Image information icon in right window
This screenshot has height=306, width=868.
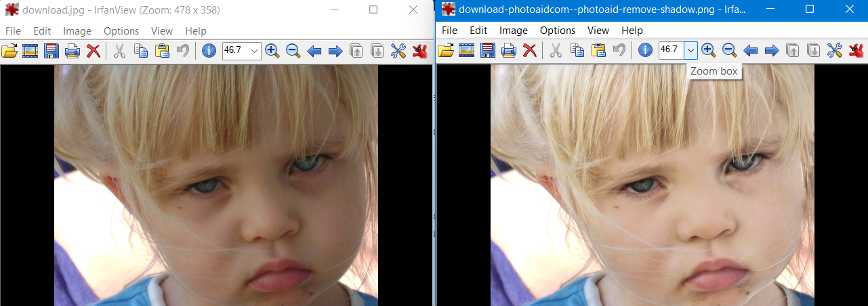point(645,50)
